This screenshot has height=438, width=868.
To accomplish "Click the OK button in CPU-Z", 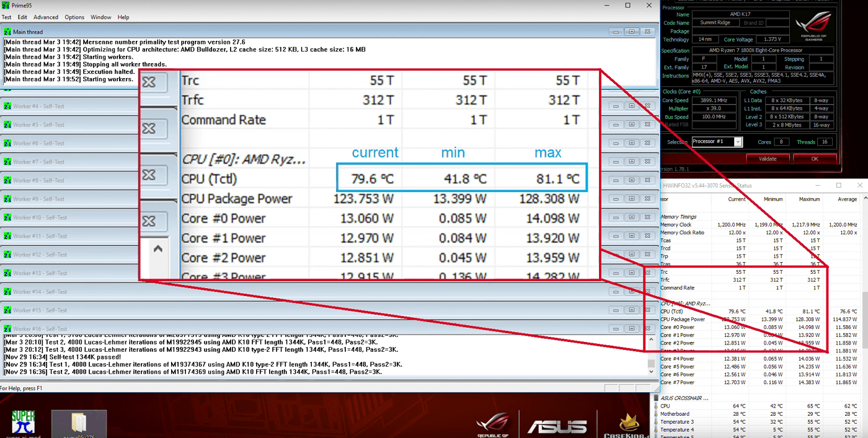I will tap(815, 159).
